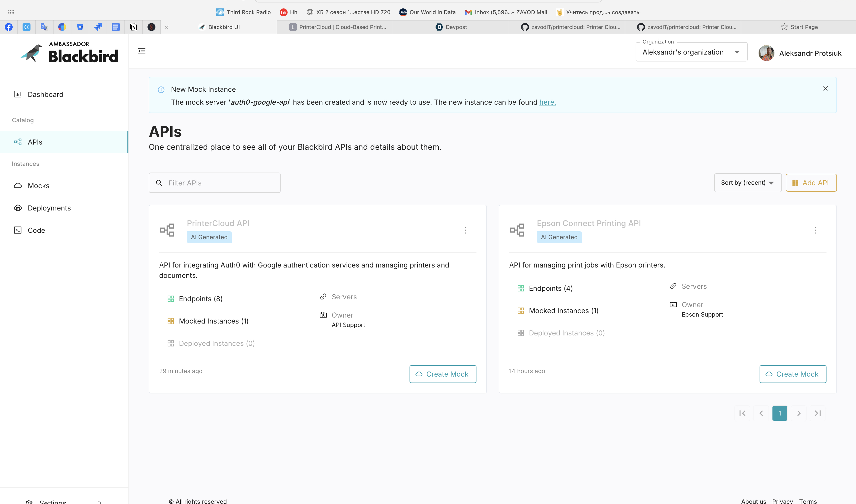Open the Epson Connect API three-dot menu

(815, 230)
